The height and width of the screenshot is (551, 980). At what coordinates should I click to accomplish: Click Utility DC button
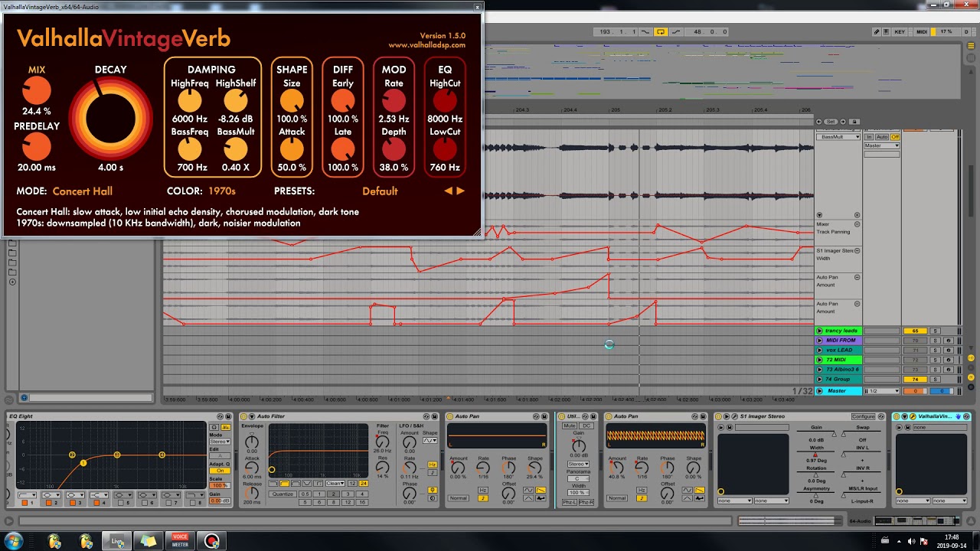(586, 425)
